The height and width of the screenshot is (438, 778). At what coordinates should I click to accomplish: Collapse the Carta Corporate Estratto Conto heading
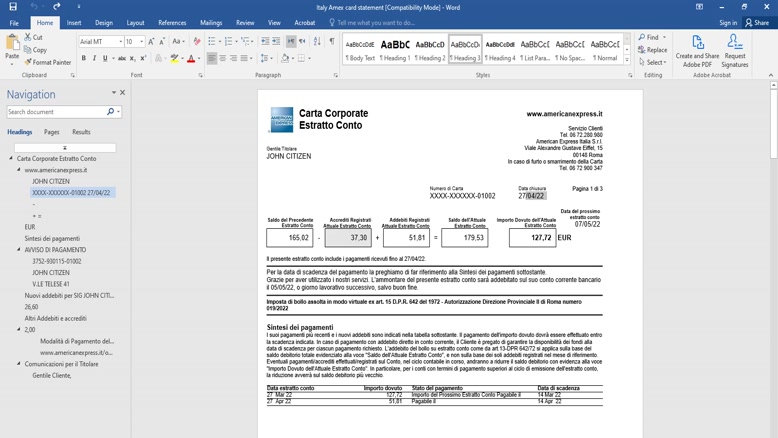pos(11,159)
